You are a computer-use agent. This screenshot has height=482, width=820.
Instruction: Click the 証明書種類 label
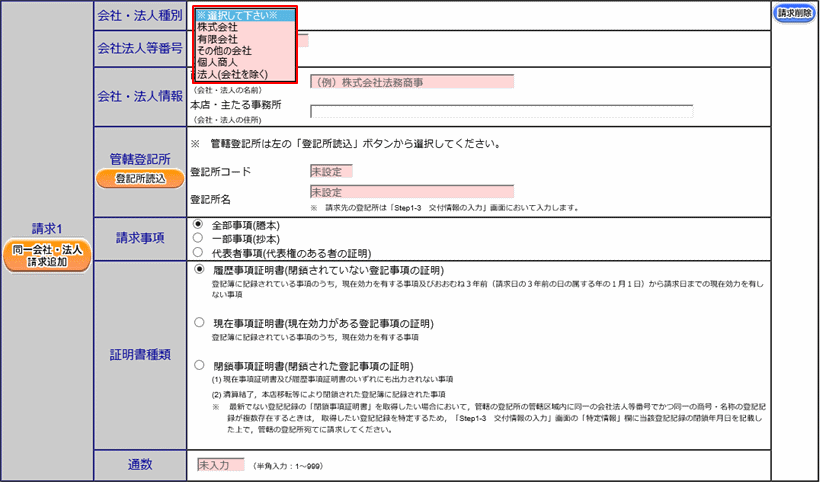click(140, 355)
